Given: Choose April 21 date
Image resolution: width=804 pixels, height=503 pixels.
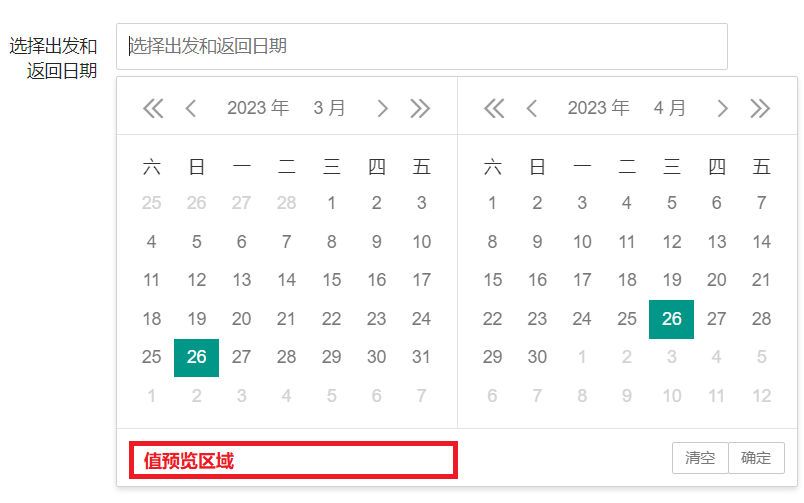Looking at the screenshot, I should [761, 280].
